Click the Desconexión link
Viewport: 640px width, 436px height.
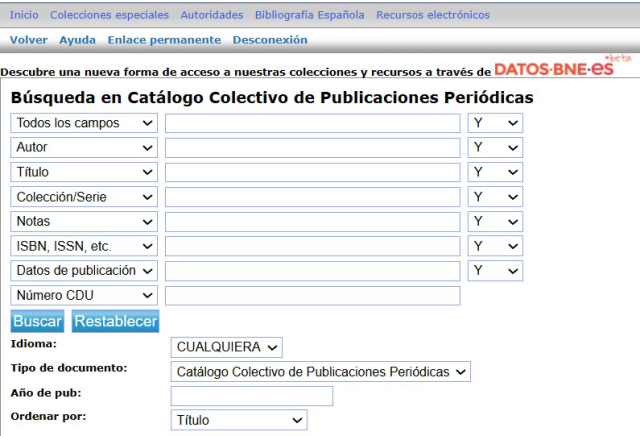click(x=270, y=40)
